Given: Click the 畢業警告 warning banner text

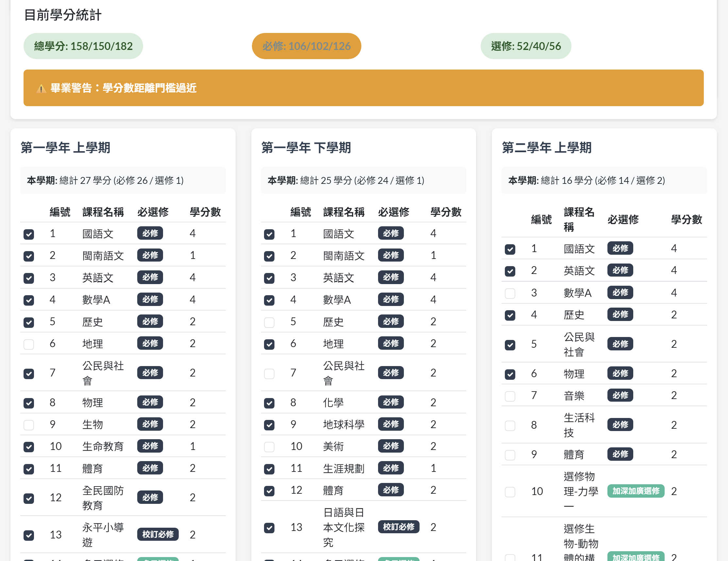Looking at the screenshot, I should [x=123, y=88].
